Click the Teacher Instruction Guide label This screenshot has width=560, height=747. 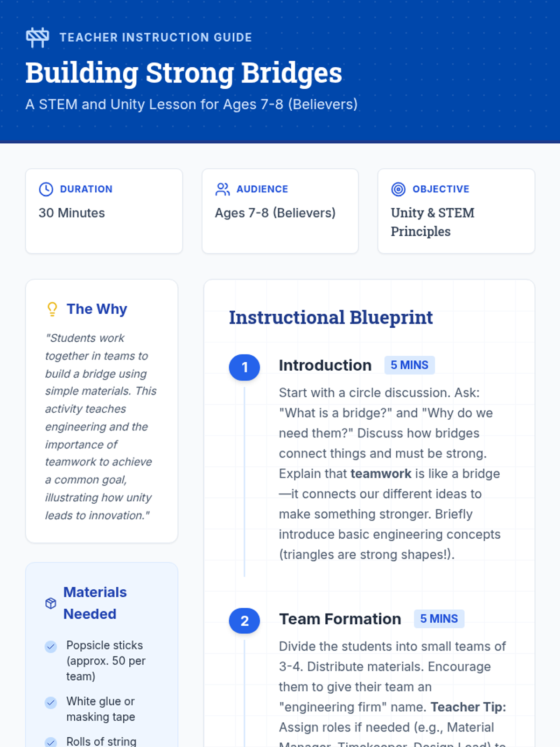(155, 37)
